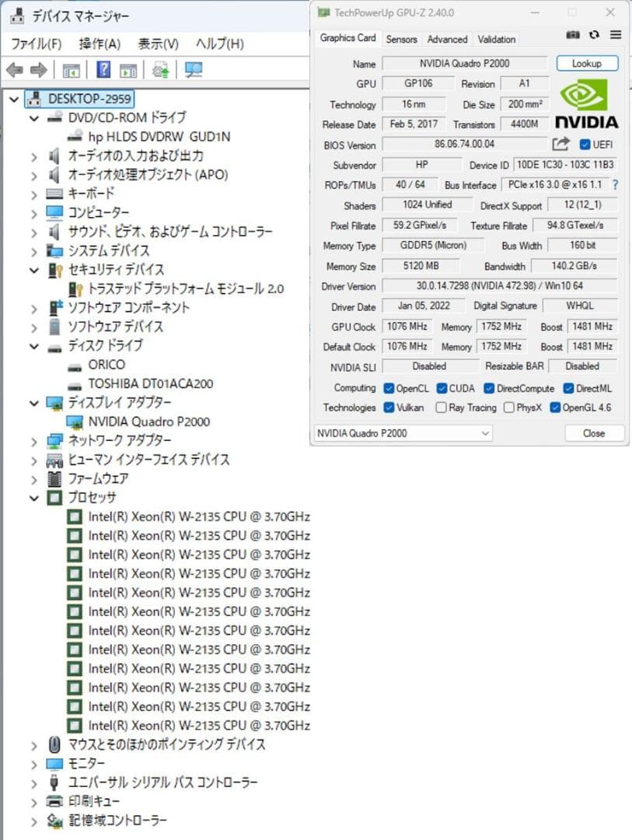Click the NVIDIA logo in GPU-Z

(585, 106)
